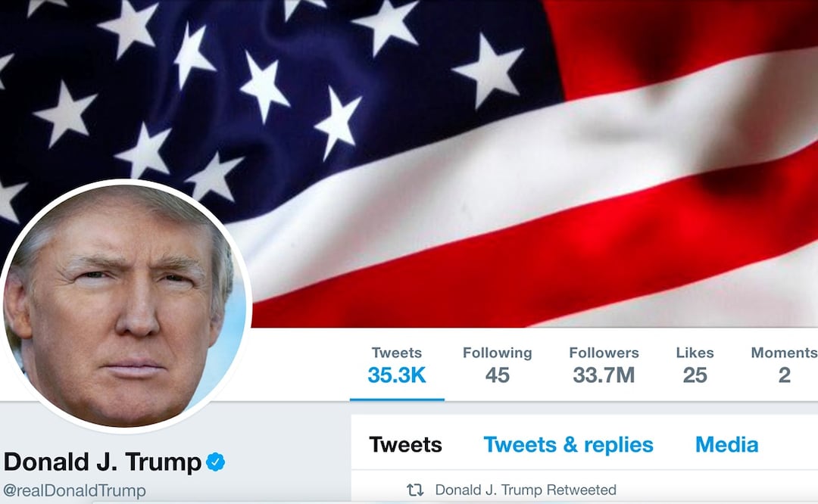Open the Moments stat
This screenshot has height=504, width=818.
tap(784, 365)
